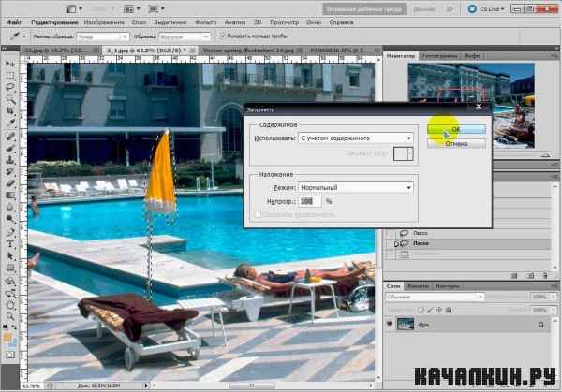
Task: Open the Редактирование menu
Action: click(x=54, y=22)
